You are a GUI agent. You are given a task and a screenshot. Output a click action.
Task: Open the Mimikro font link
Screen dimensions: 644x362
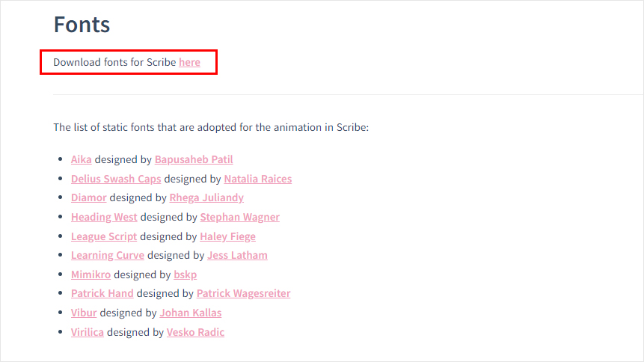tap(91, 274)
